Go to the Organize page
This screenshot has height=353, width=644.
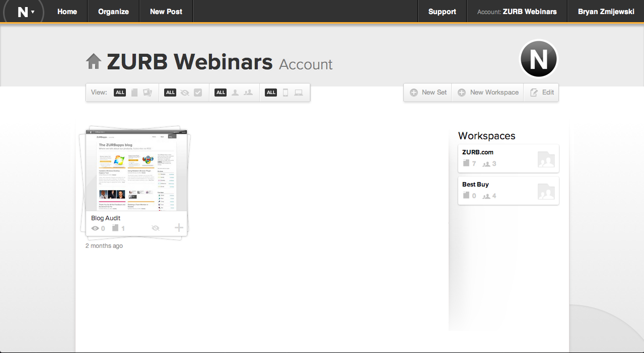113,12
